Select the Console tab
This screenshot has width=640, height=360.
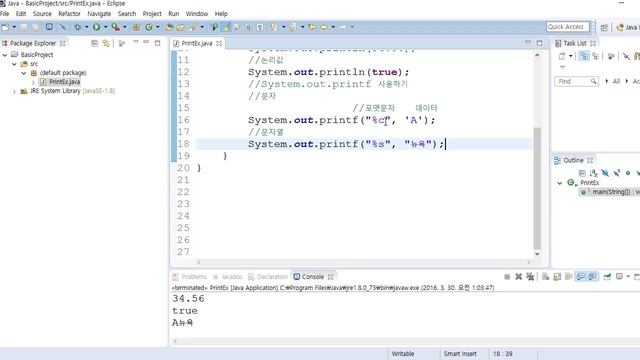point(313,277)
